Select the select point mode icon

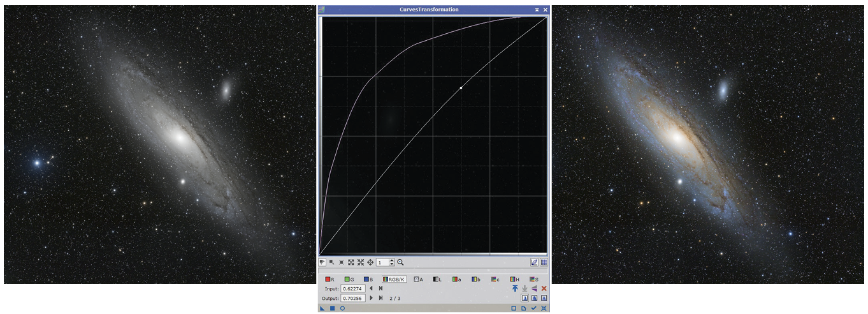332,262
